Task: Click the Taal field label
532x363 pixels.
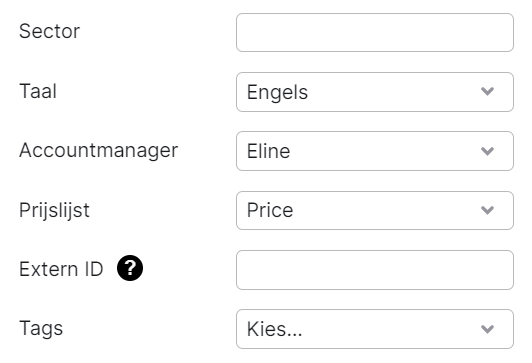Action: click(x=38, y=91)
